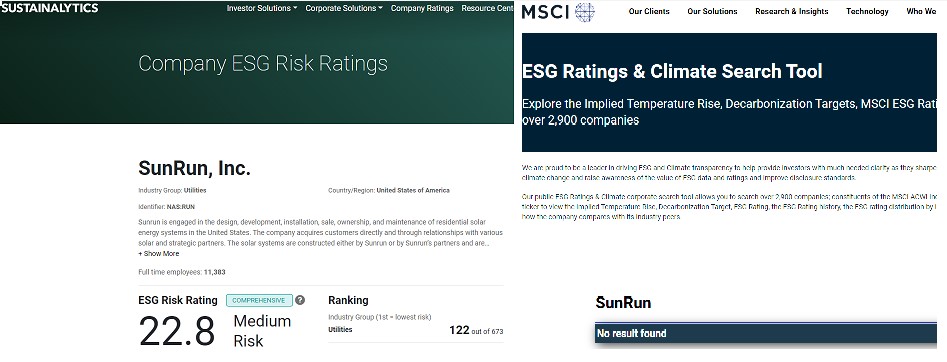The width and height of the screenshot is (947, 362).
Task: Open Technology menu on MSCI
Action: click(867, 11)
